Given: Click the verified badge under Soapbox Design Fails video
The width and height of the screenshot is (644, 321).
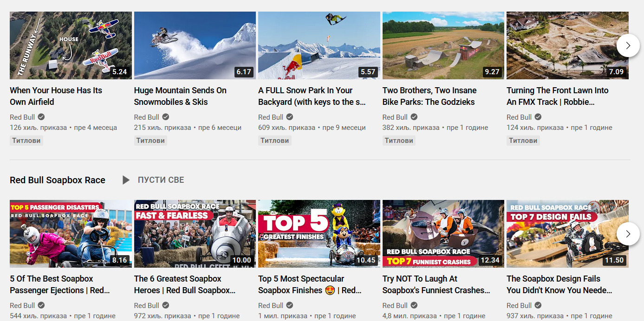Looking at the screenshot, I should tap(537, 305).
